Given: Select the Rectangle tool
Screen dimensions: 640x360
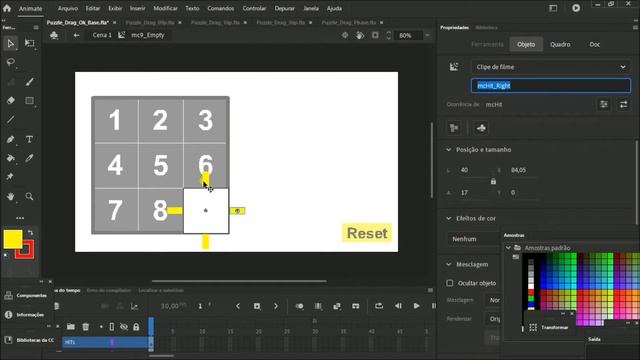Looking at the screenshot, I should coord(29,100).
